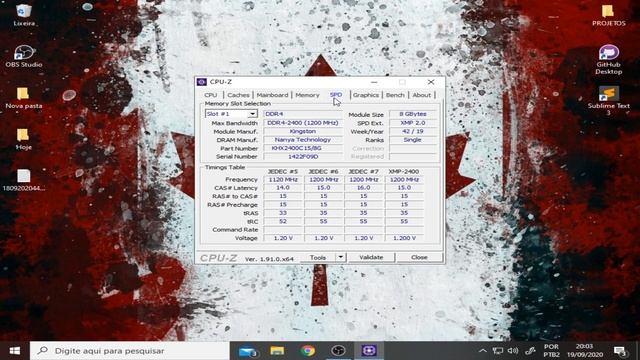Image resolution: width=640 pixels, height=360 pixels.
Task: Click the XMP-2400 column header
Action: tap(404, 171)
